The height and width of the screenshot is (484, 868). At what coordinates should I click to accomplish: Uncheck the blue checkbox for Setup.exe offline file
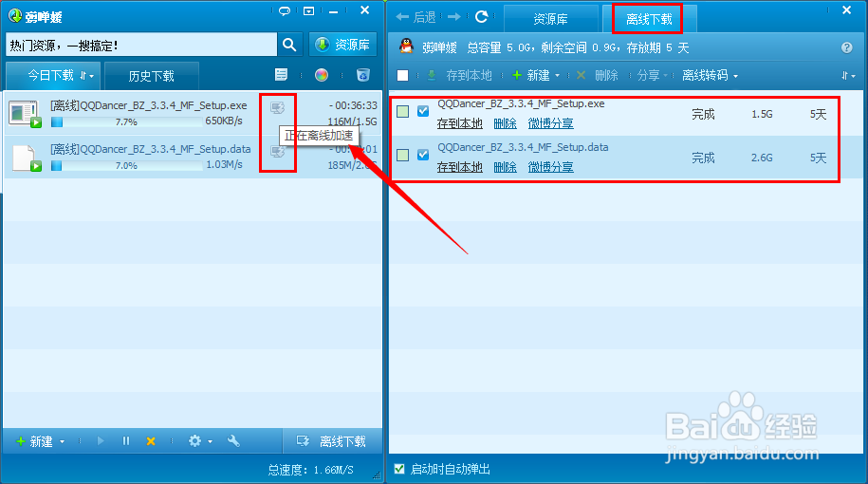[x=423, y=111]
